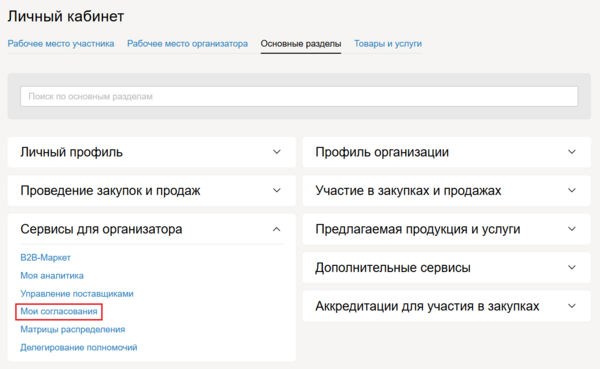Focus the Поиск по основным разделам field
The width and height of the screenshot is (600, 369).
coord(299,96)
